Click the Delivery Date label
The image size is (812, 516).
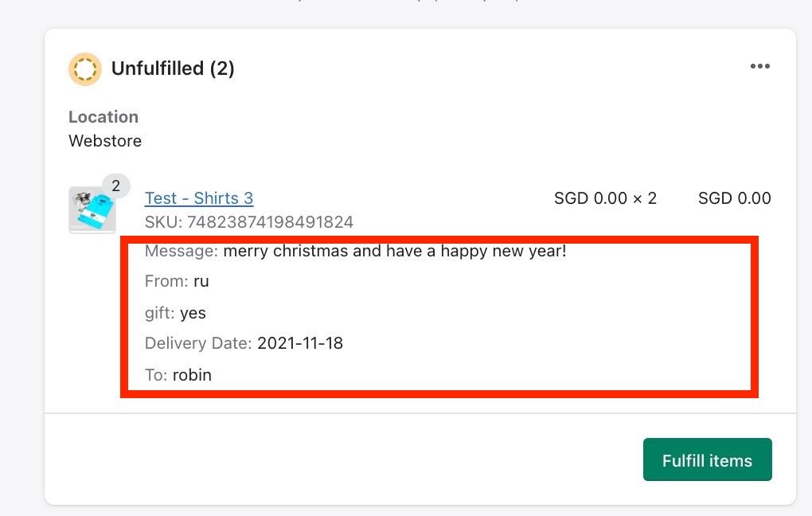tap(198, 344)
